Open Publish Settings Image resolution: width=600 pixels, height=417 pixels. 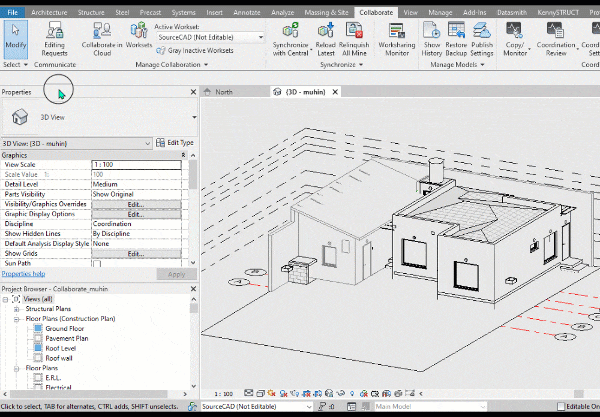pos(482,39)
